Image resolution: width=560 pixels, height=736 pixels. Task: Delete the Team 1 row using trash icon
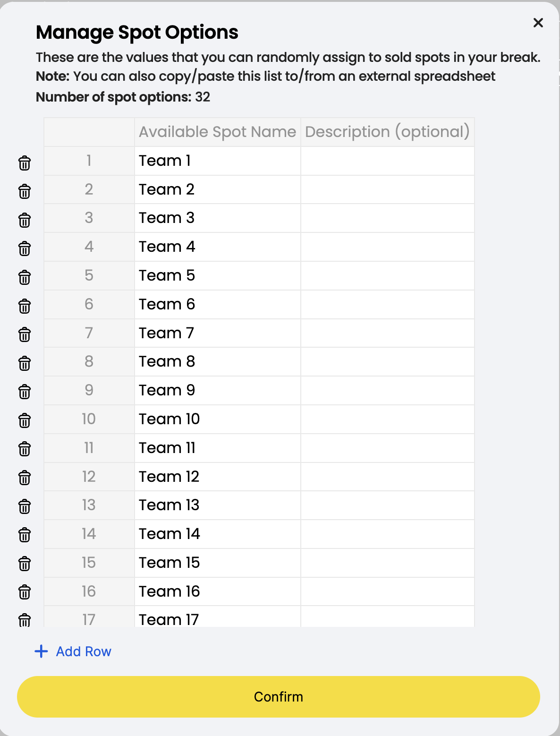coord(25,163)
